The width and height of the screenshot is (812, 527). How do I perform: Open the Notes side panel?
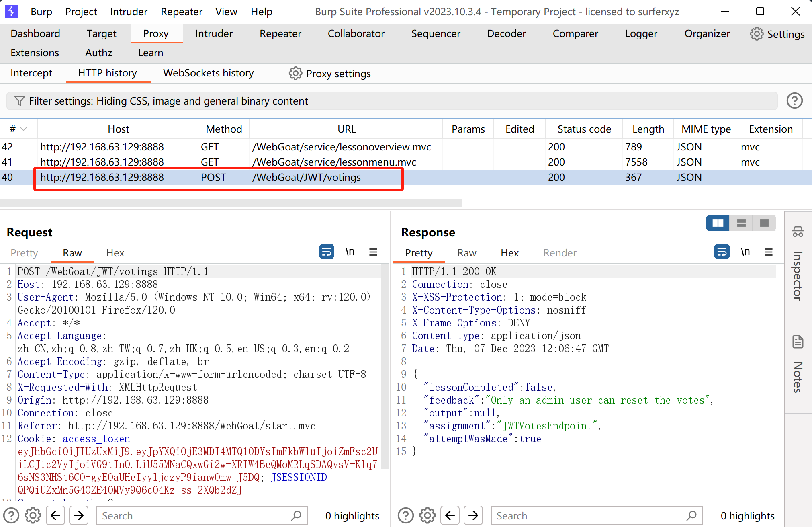(x=798, y=367)
